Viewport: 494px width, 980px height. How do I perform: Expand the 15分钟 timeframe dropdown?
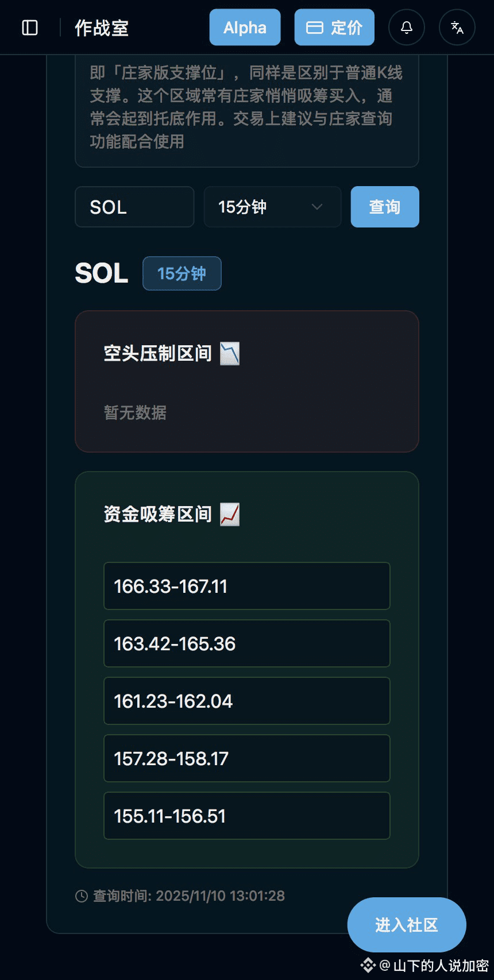coord(273,207)
